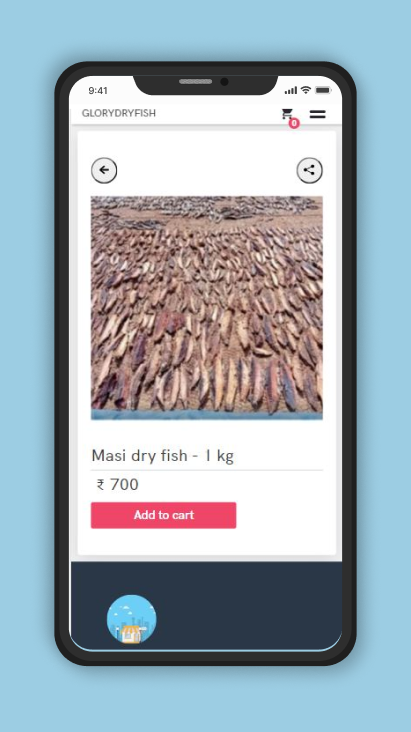This screenshot has height=732, width=411.
Task: Select the Masi dry fish title
Action: [163, 456]
